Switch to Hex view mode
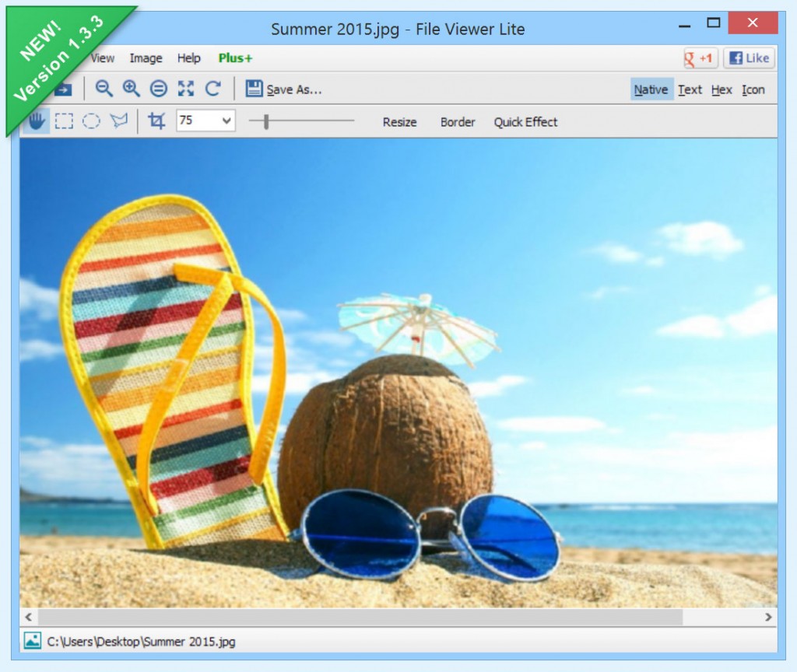 (x=722, y=89)
